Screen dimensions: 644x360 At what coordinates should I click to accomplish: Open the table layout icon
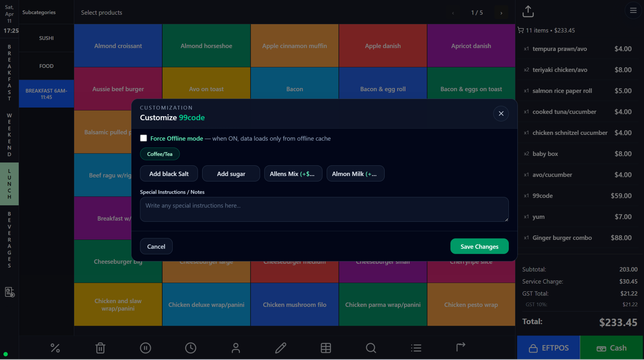click(x=326, y=348)
